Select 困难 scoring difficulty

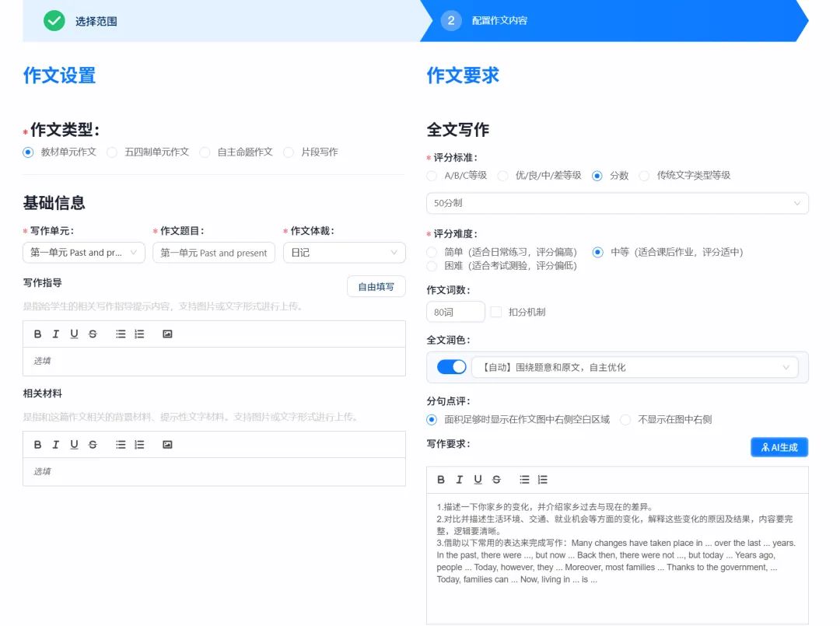click(432, 266)
